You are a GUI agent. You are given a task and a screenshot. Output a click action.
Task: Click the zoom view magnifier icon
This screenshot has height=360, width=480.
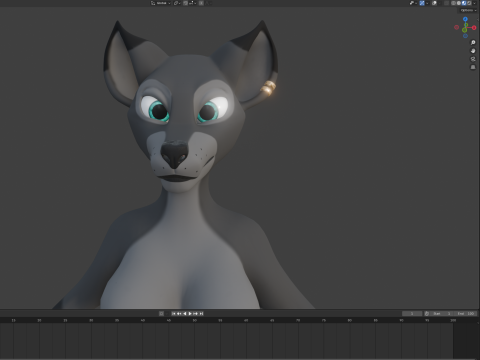(x=473, y=43)
